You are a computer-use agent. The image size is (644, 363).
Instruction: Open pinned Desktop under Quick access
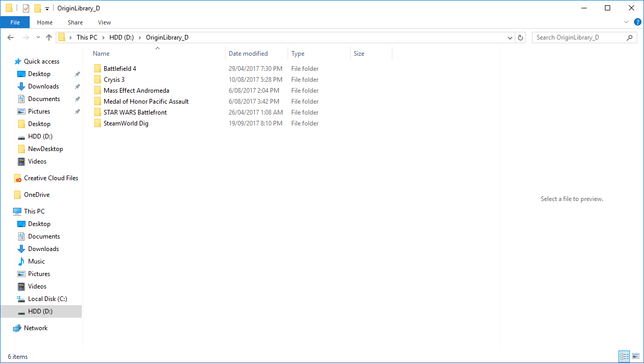(x=39, y=74)
